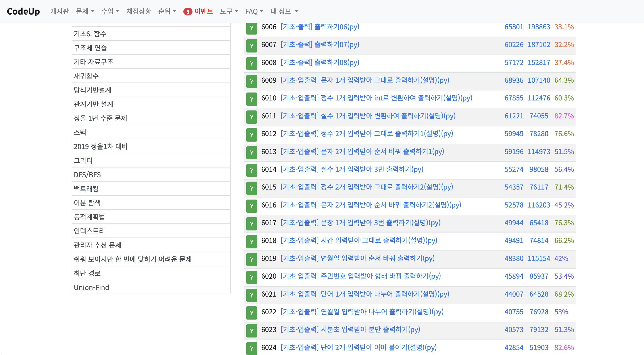Click the green Y badge for problem 6019
Viewport: 644px width, 355px height.
[x=252, y=260]
